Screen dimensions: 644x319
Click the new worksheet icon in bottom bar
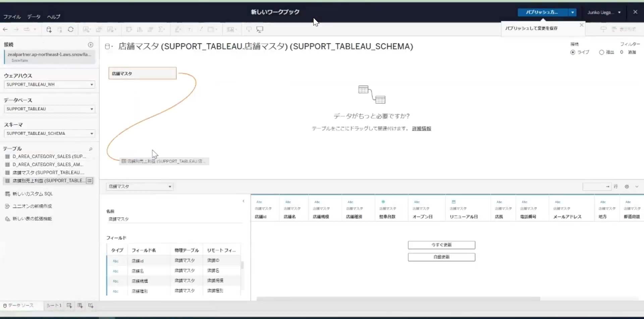pyautogui.click(x=69, y=306)
